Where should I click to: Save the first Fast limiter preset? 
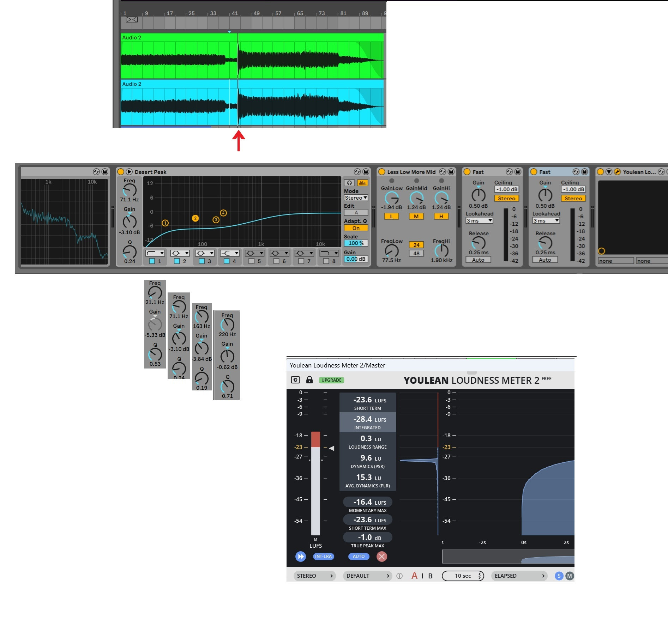coord(518,172)
